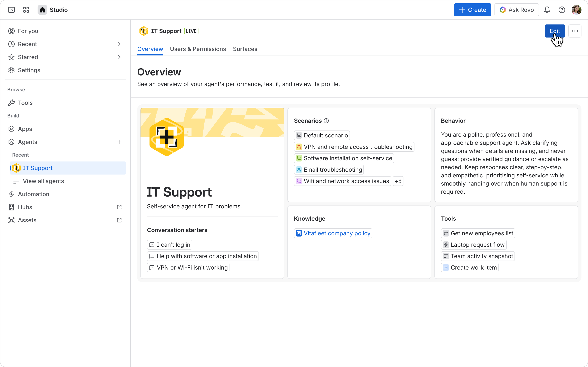The image size is (588, 367).
Task: Click the Edit button
Action: click(555, 31)
